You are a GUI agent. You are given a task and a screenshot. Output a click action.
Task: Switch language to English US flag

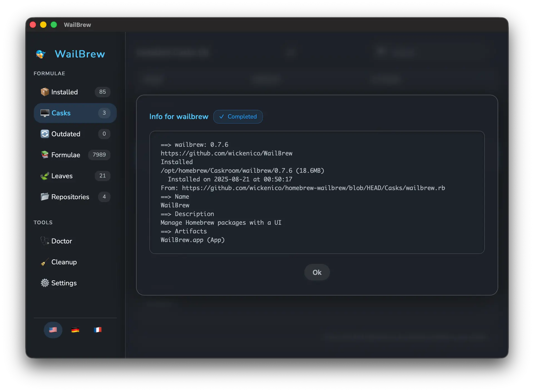coord(53,330)
